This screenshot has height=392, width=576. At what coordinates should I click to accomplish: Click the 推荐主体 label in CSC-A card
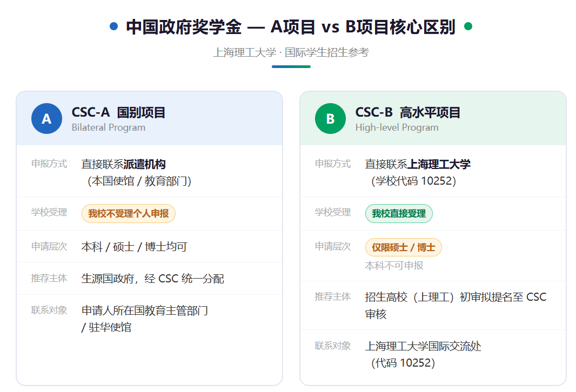pyautogui.click(x=49, y=278)
